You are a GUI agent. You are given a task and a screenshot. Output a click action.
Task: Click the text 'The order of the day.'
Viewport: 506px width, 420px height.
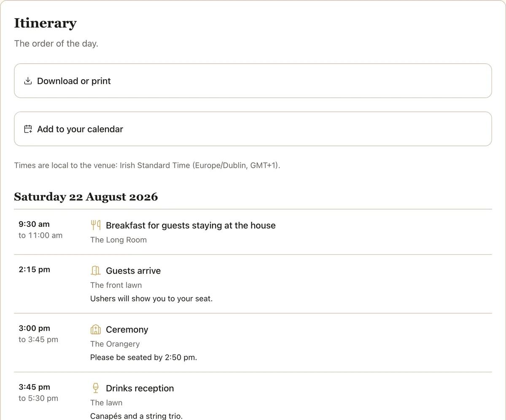coord(56,43)
